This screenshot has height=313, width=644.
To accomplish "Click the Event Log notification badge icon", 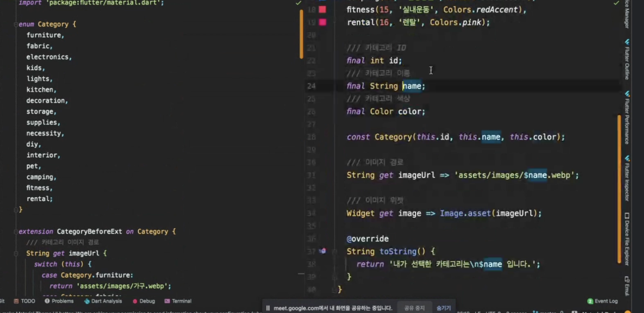I will [590, 301].
